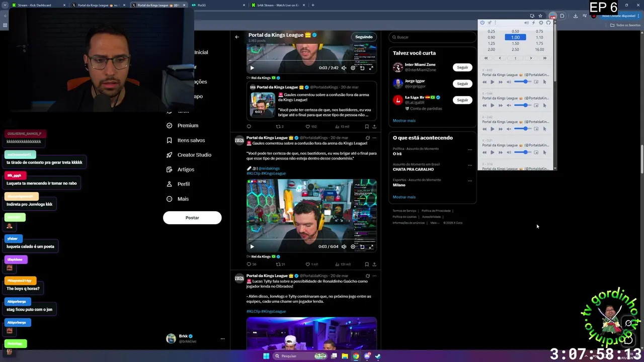
Task: Enter fullscreen on the 6:04 video
Action: pyautogui.click(x=371, y=246)
